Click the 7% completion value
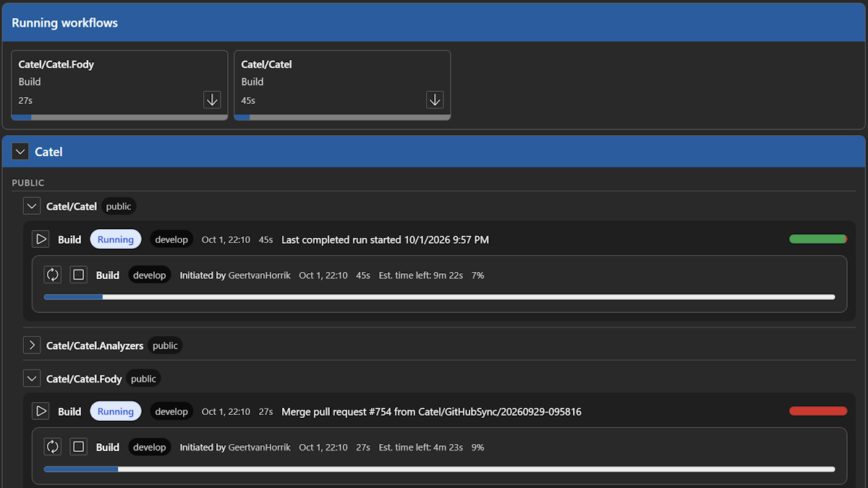Screen dimensions: 868x488 pyautogui.click(x=477, y=275)
